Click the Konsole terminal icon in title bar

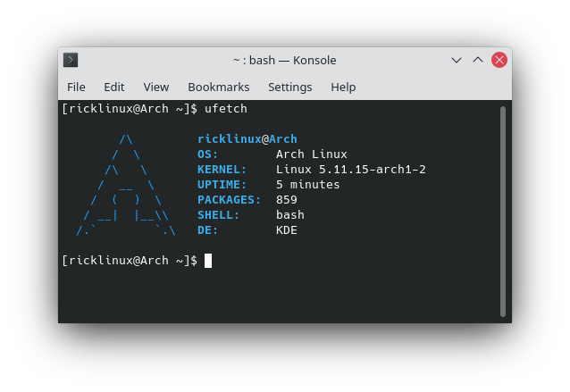tap(71, 60)
